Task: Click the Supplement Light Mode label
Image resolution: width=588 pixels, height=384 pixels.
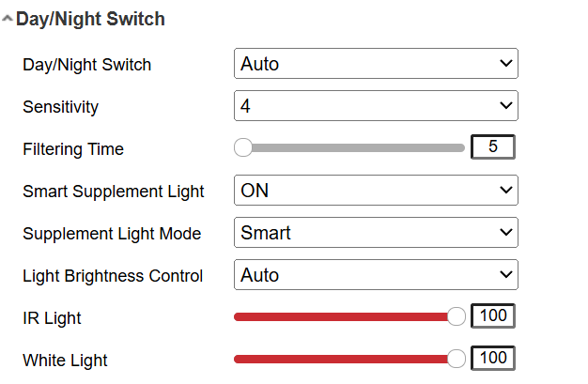Action: (112, 234)
